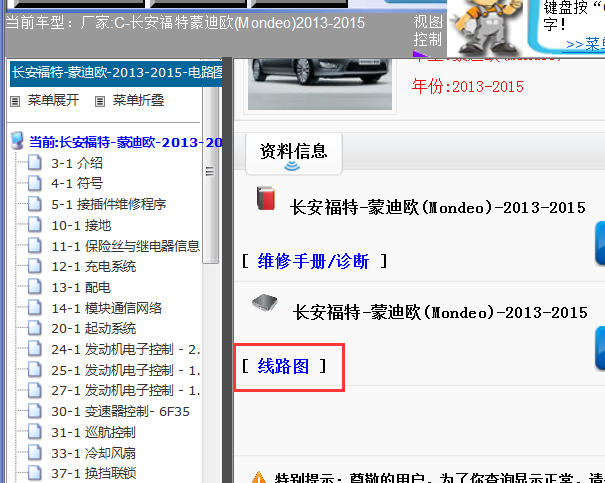This screenshot has width=605, height=483.
Task: Click the second 长安福特-蒙迪欧(Mondeo)-2013-2015 title
Action: [x=440, y=312]
